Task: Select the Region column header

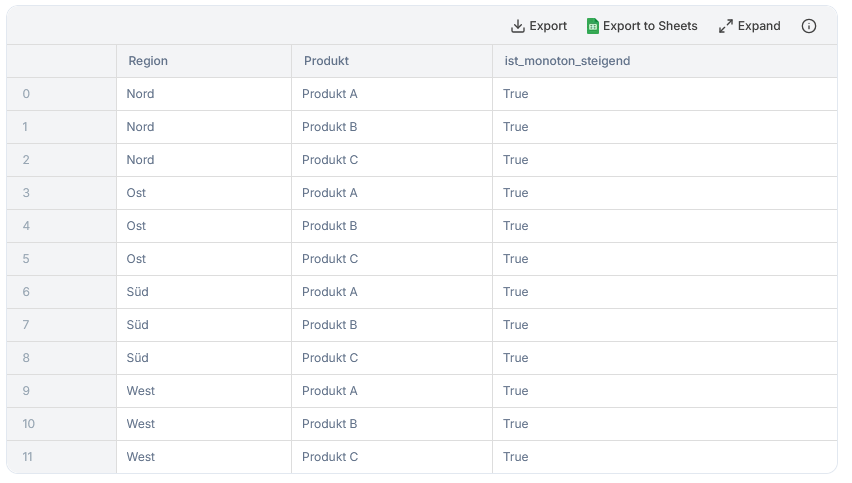Action: pos(148,61)
